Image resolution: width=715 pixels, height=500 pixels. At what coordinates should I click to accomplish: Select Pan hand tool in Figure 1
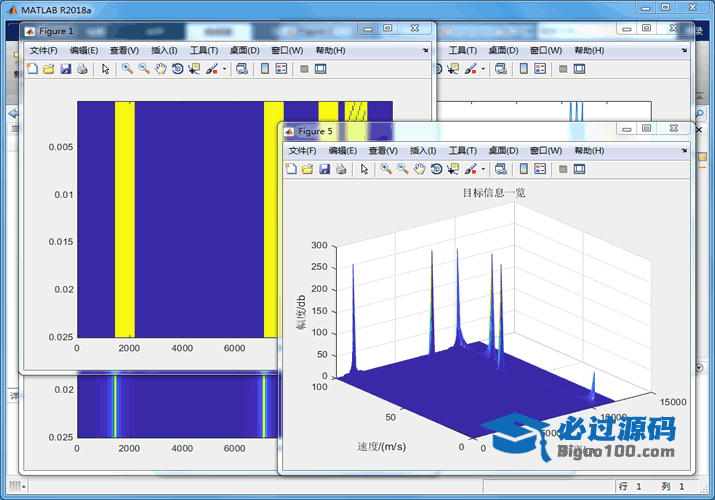[160, 69]
